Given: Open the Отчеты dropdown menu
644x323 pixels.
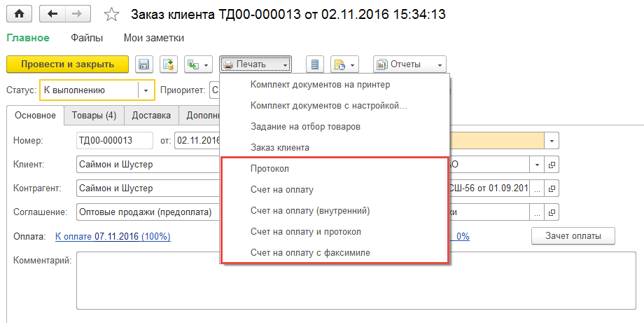Looking at the screenshot, I should point(409,64).
